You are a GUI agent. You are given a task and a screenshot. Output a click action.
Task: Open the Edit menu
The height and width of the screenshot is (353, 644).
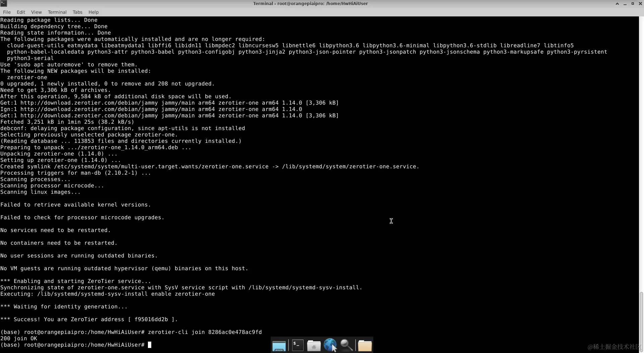[x=21, y=12]
